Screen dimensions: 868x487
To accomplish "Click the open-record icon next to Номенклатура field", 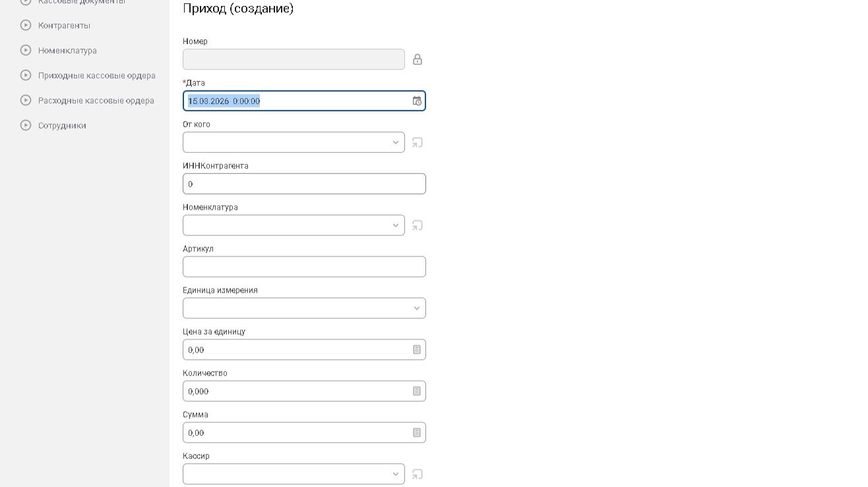I will (418, 225).
